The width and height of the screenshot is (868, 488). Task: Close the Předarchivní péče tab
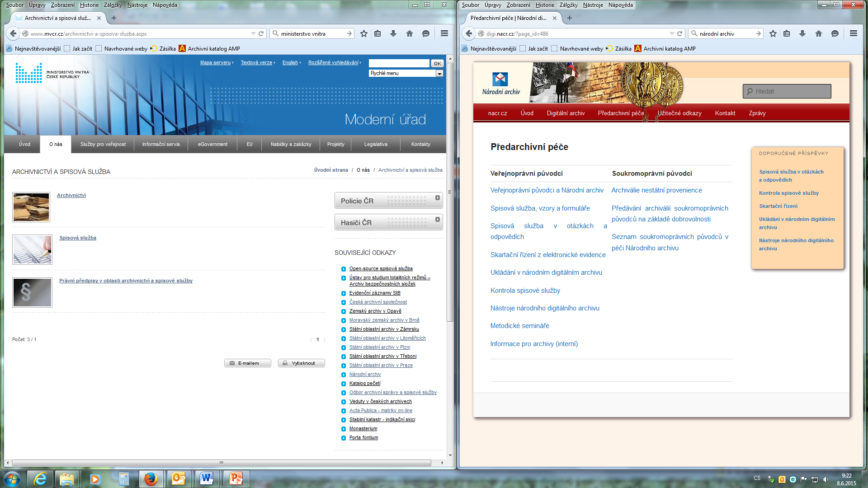pyautogui.click(x=555, y=18)
